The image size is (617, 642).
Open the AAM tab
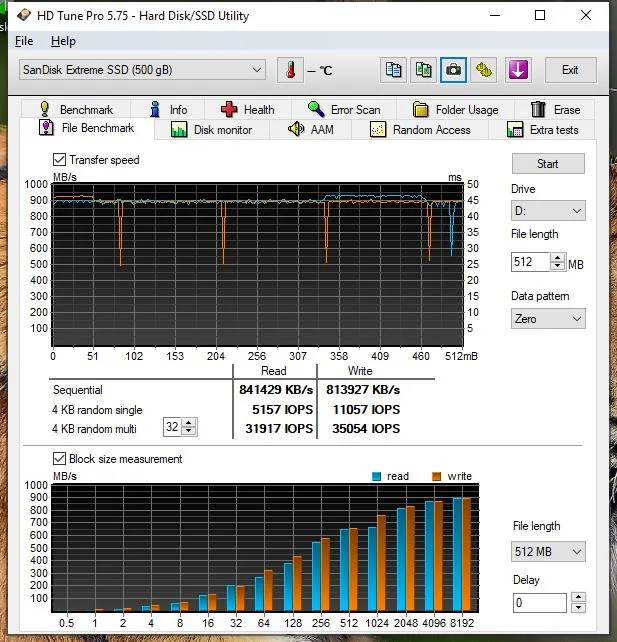[x=310, y=130]
